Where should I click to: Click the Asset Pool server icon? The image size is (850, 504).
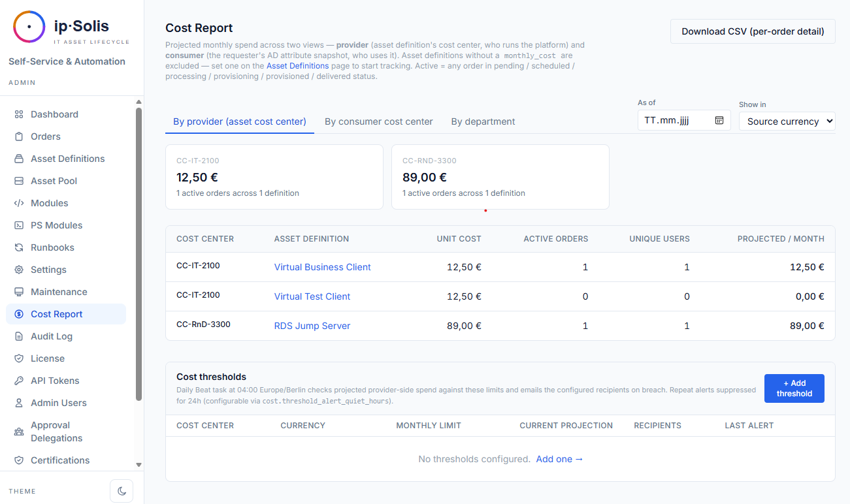[x=19, y=181]
